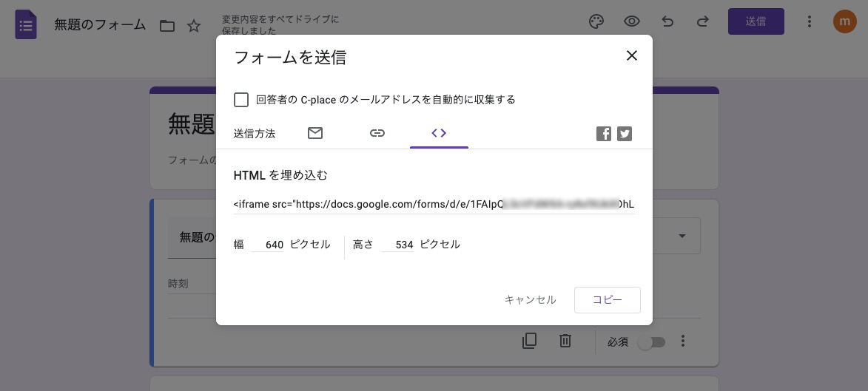Switch to the email send tab
This screenshot has width=868, height=391.
(315, 133)
